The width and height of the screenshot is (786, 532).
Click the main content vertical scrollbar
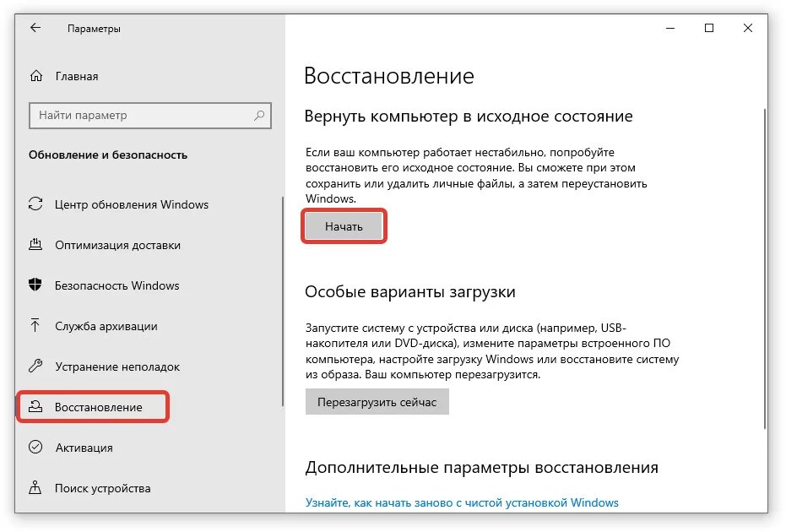pos(765,269)
